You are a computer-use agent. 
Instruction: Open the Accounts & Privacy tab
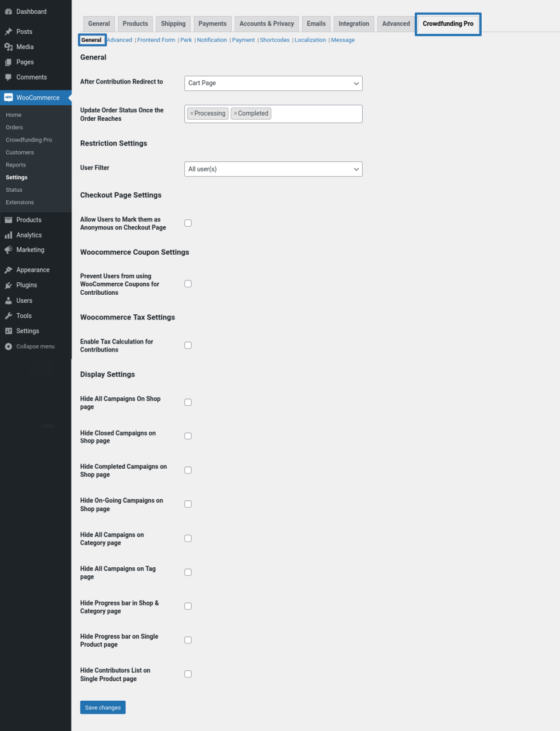coord(267,23)
